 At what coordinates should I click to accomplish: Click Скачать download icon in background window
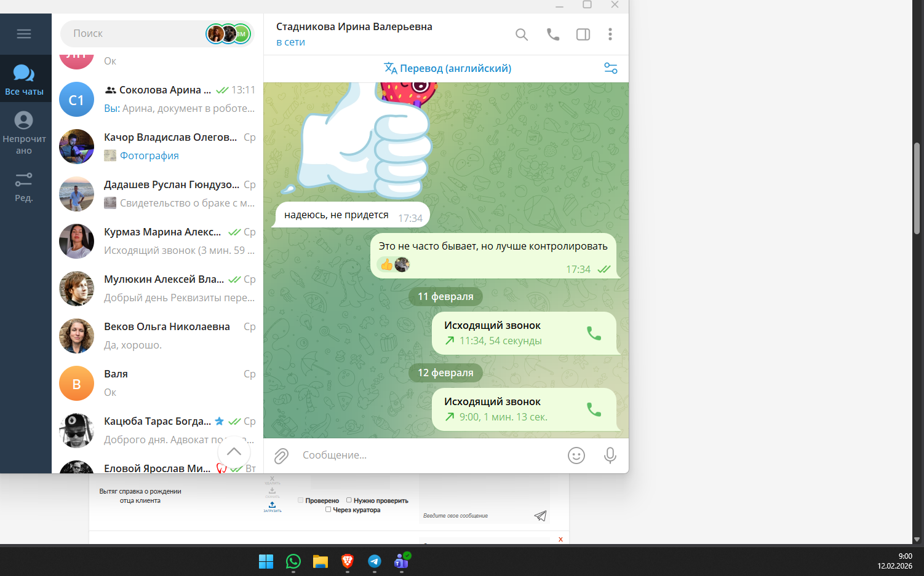(x=273, y=492)
